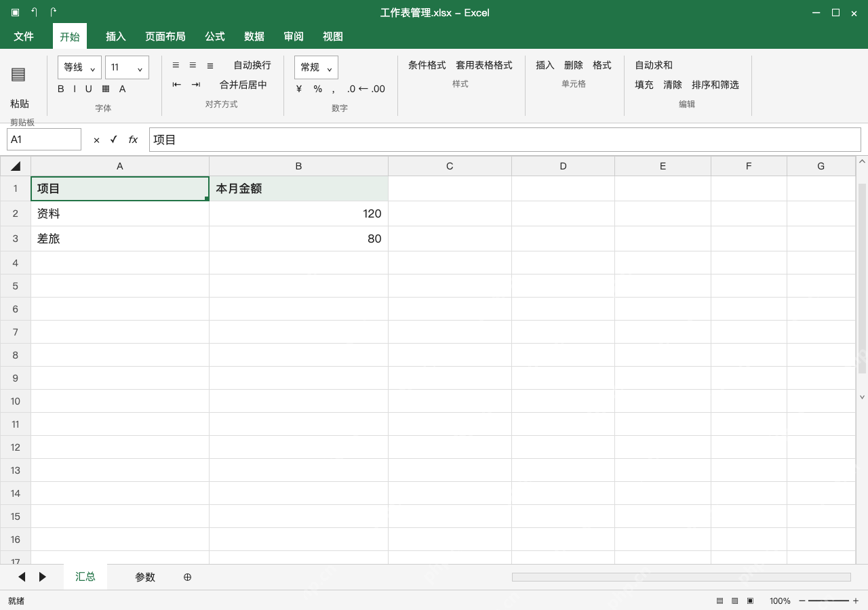
Task: Open the 常规 number format dropdown
Action: click(316, 67)
